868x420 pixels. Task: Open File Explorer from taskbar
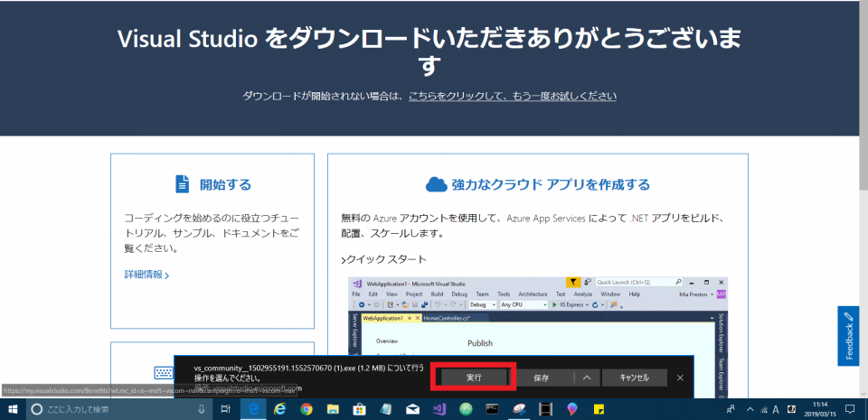[x=333, y=409]
